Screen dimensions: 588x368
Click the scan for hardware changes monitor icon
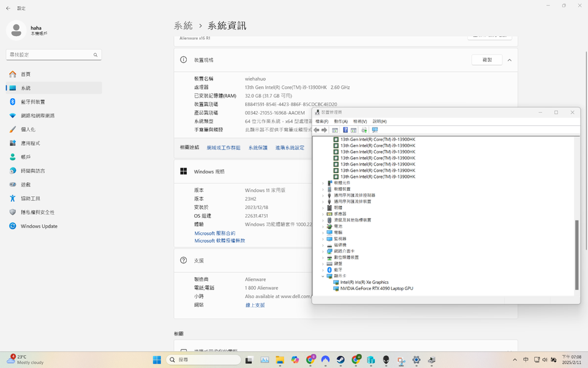point(375,130)
